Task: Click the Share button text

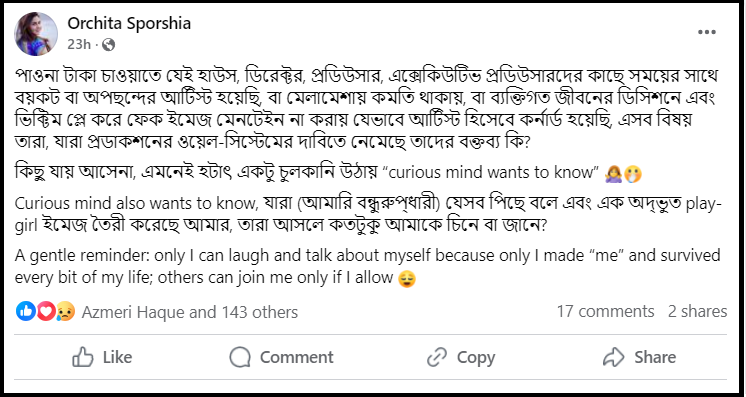Action: pos(655,357)
